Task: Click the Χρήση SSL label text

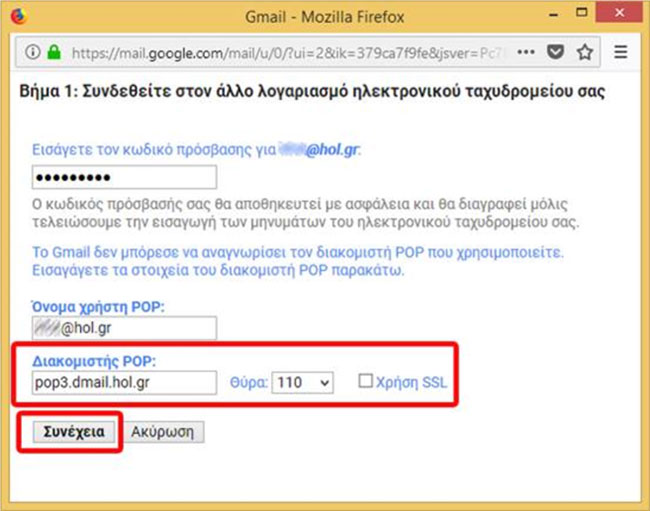Action: click(411, 382)
